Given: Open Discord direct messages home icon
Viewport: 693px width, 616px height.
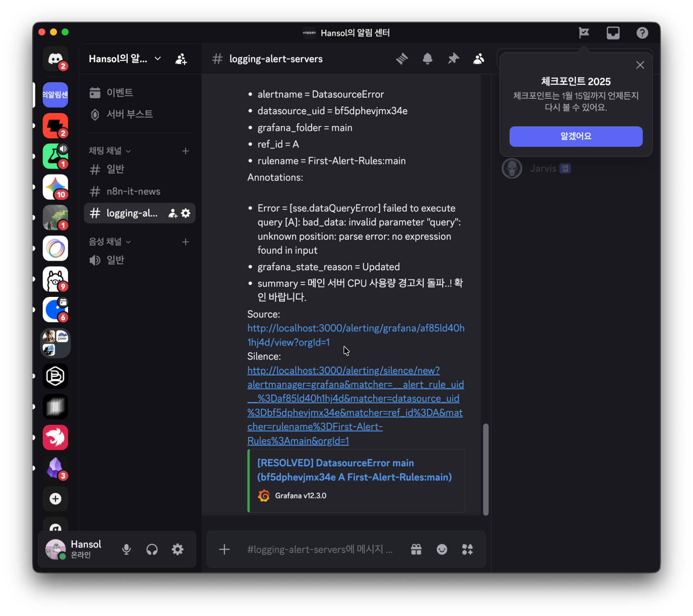Looking at the screenshot, I should [x=55, y=59].
